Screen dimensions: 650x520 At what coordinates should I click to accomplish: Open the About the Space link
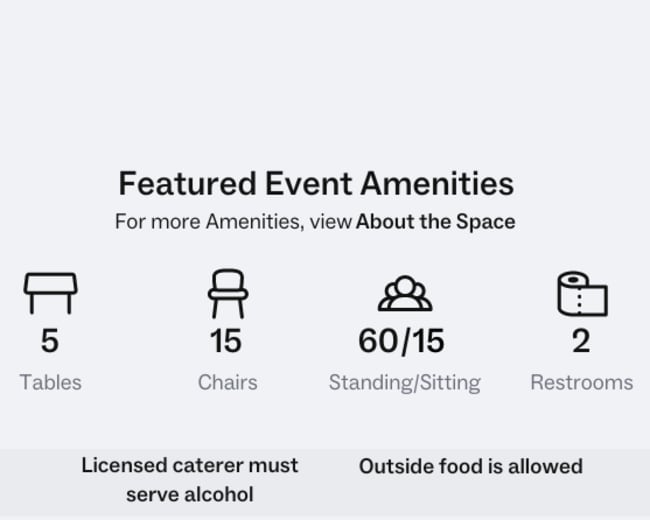point(436,221)
